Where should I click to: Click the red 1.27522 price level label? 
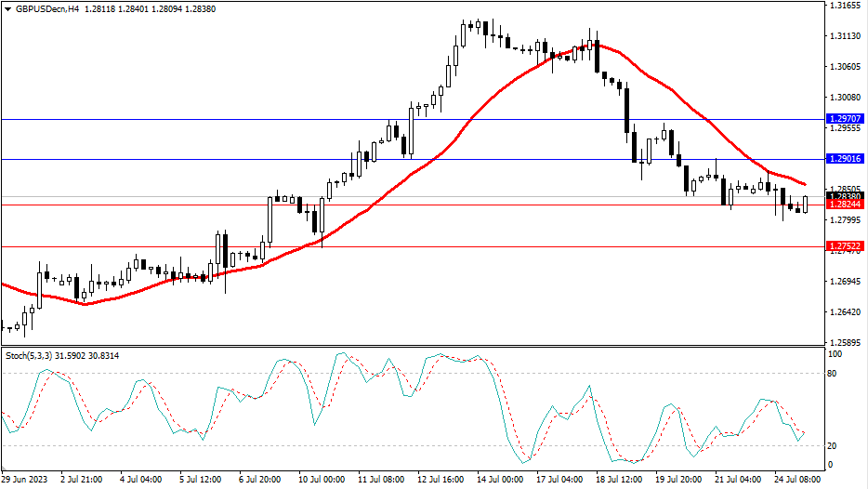[x=844, y=246]
